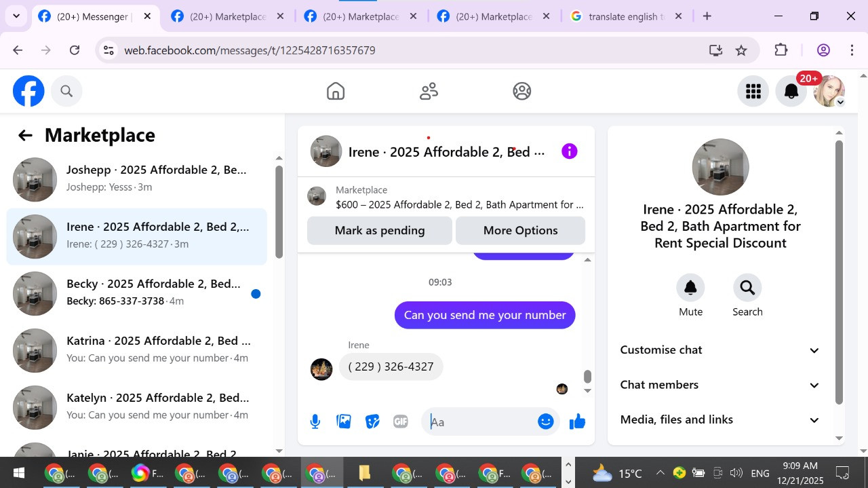Image resolution: width=868 pixels, height=488 pixels.
Task: Click the conversation list scrollbar
Action: 279,212
